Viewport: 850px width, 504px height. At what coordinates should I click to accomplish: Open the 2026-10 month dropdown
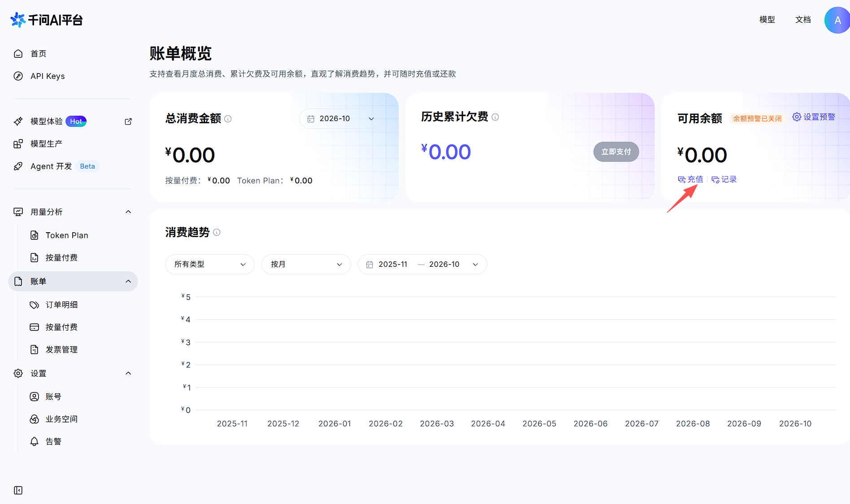[341, 119]
